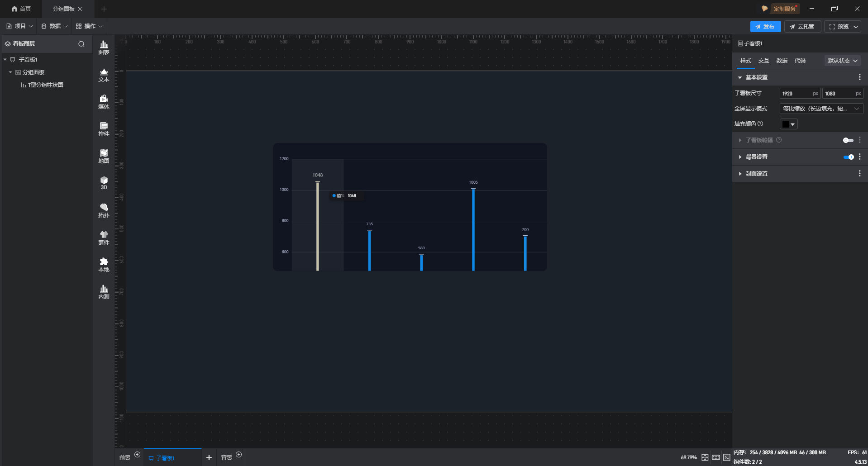The image size is (868, 466).
Task: Open the 地图 map components panel
Action: pos(104,156)
